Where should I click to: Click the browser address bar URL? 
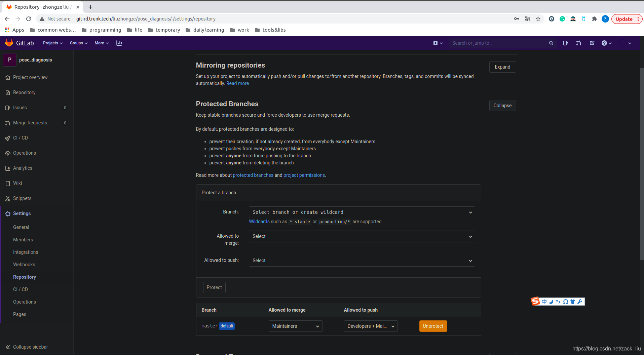coord(146,19)
